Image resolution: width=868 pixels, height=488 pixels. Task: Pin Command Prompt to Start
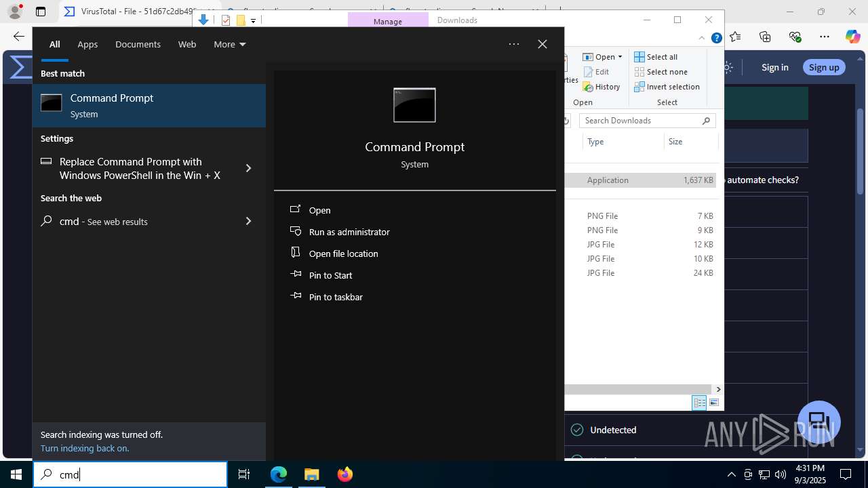[x=330, y=275]
